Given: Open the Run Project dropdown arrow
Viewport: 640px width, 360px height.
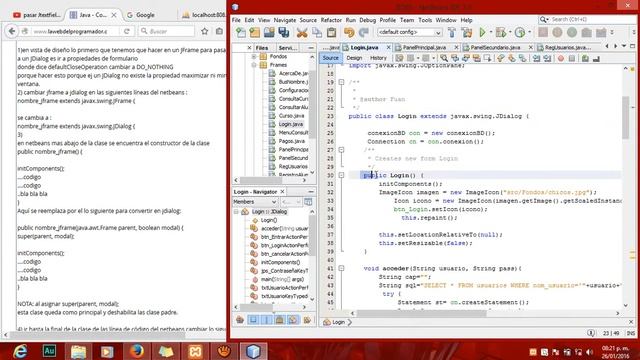Looking at the screenshot, I should 491,32.
